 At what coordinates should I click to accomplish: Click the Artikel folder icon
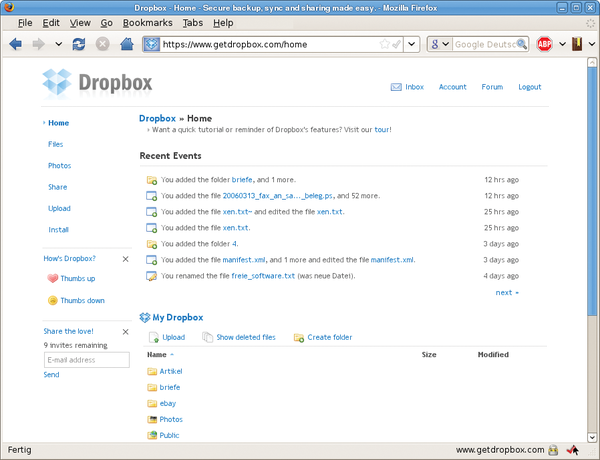[152, 371]
